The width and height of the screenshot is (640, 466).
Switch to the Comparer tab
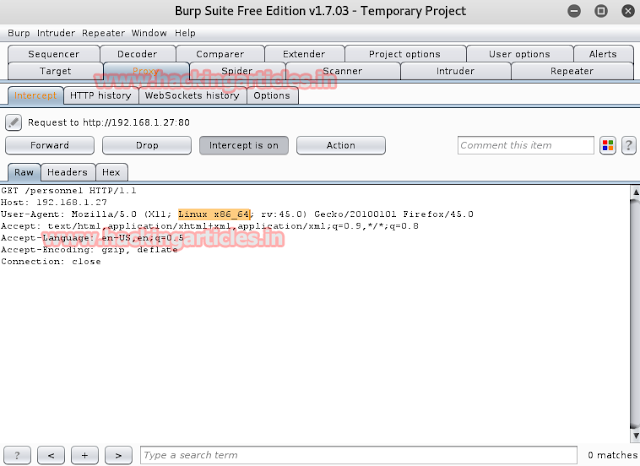coord(220,54)
